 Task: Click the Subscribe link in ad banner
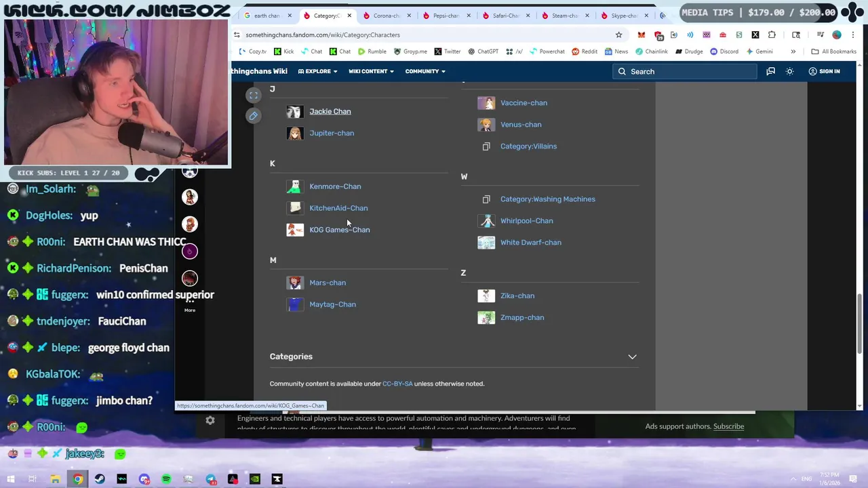point(728,426)
